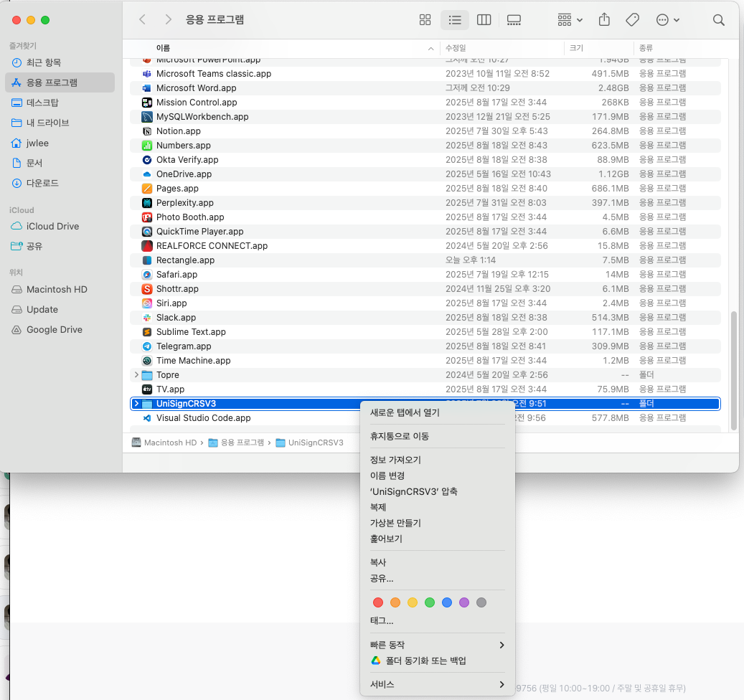744x700 pixels.
Task: Select Google Drive in the sidebar
Action: (60, 330)
